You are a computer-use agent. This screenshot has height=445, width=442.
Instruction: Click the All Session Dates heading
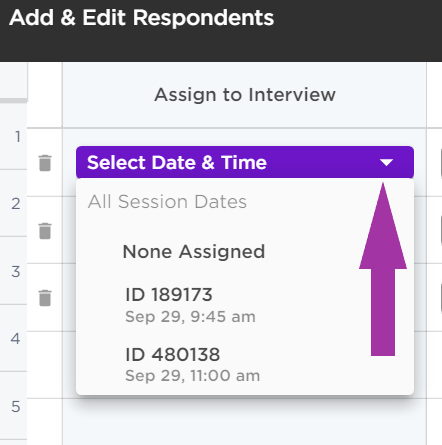click(167, 202)
